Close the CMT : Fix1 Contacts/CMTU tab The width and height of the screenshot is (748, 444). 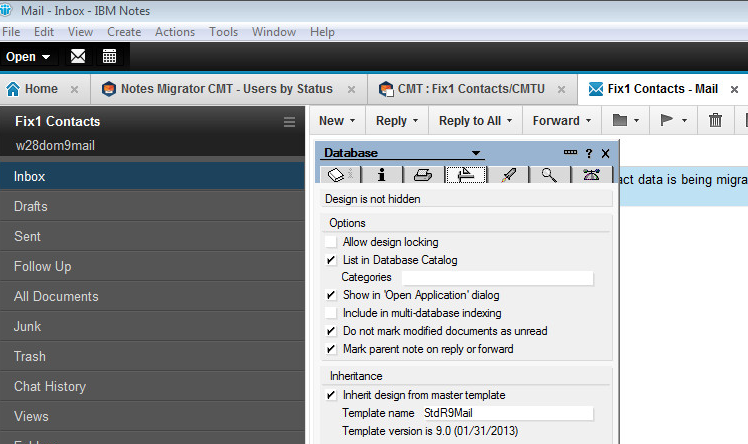[x=561, y=89]
